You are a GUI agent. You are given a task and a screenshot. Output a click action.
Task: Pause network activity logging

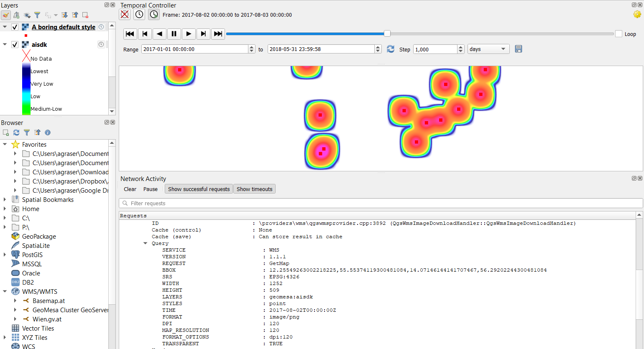[150, 189]
